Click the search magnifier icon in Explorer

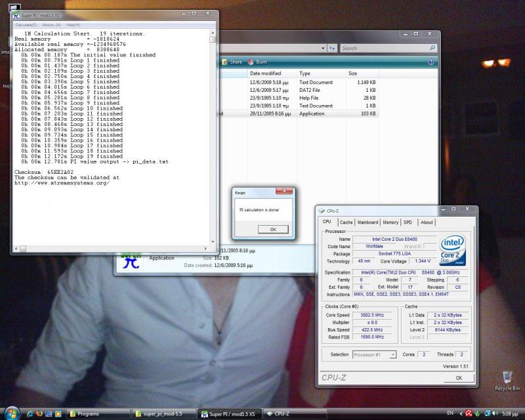coord(432,48)
